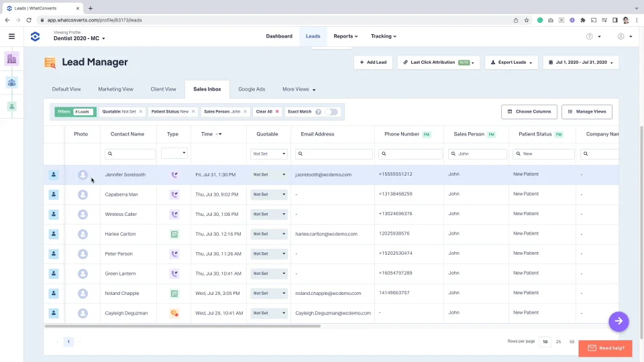Toggle the Exact Match switch
The image size is (644, 362).
click(331, 112)
